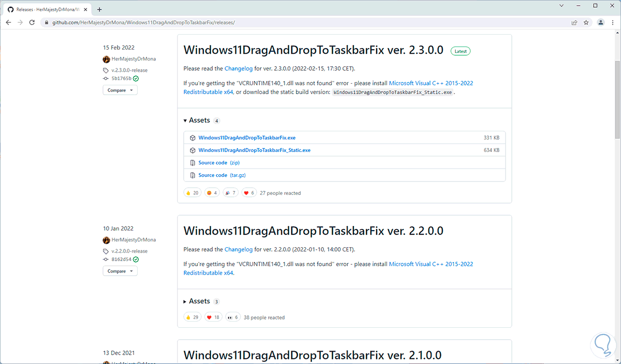Click the 634 KB file size text
621x364 pixels.
(x=491, y=150)
